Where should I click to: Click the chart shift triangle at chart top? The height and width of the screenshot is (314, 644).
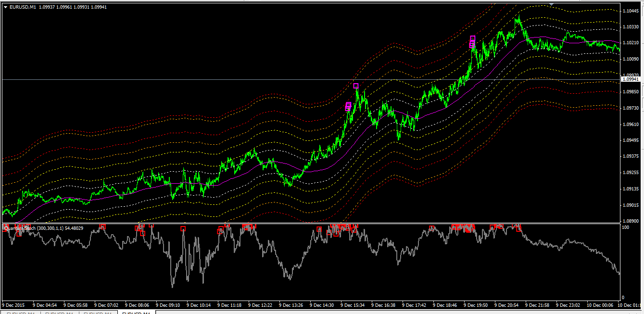(552, 4)
